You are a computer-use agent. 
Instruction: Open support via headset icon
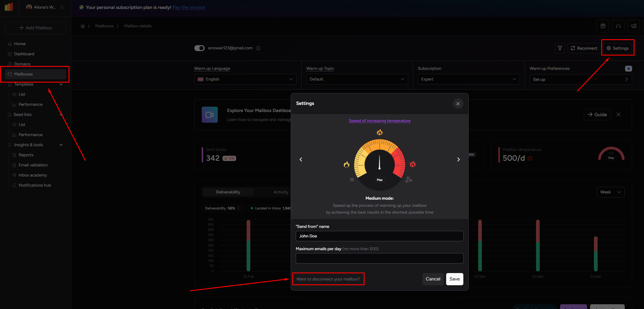tap(618, 26)
